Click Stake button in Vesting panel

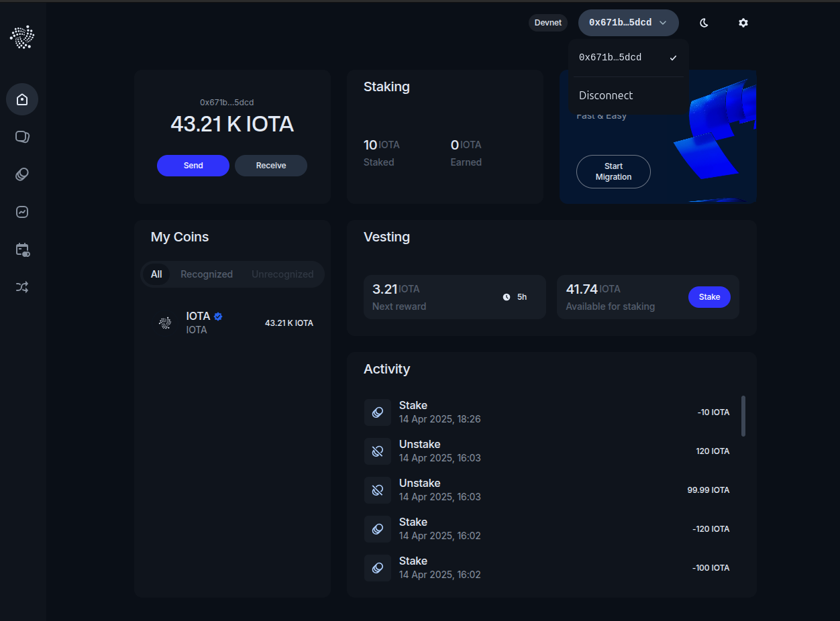(709, 297)
